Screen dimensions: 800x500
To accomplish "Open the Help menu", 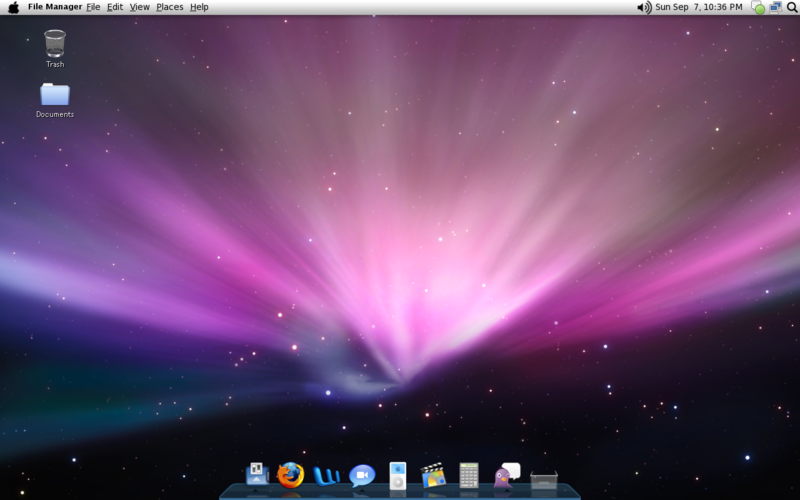I will 199,7.
